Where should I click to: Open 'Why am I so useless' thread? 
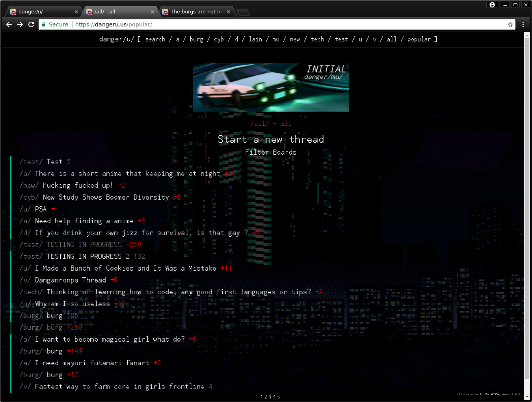point(72,304)
